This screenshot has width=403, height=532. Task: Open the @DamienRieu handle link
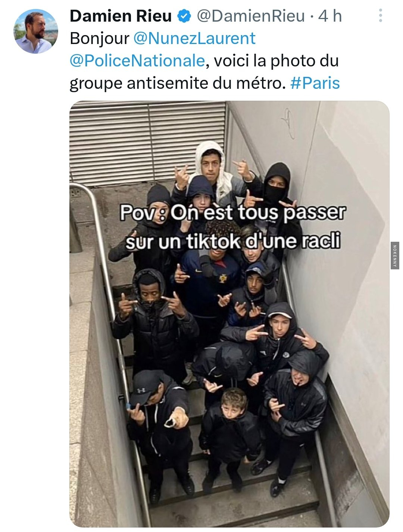tap(251, 16)
